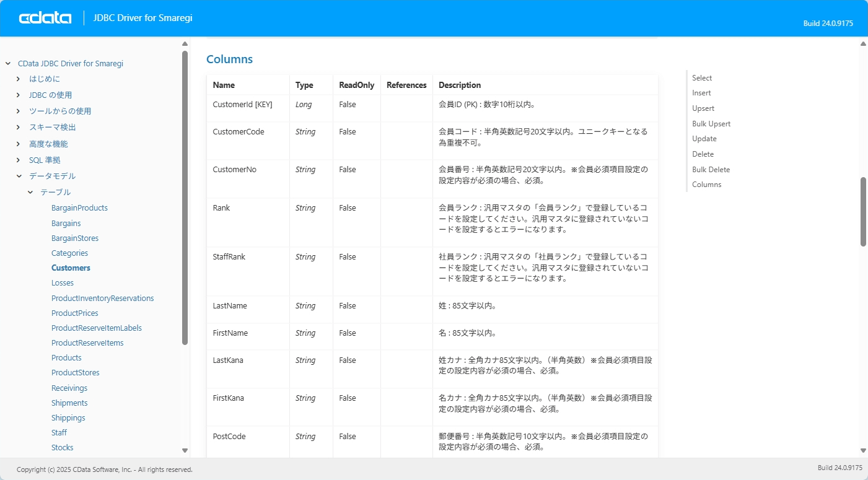Collapse the データモデル chevron
This screenshot has height=480, width=868.
click(x=19, y=176)
